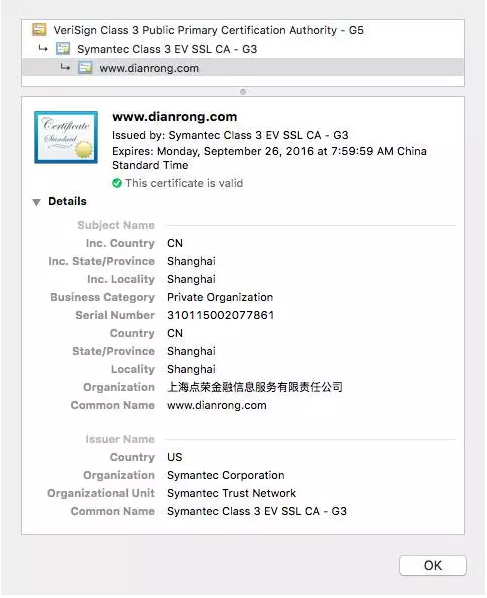487x598 pixels.
Task: Click the arrow before Symantec chain entry
Action: 43,48
